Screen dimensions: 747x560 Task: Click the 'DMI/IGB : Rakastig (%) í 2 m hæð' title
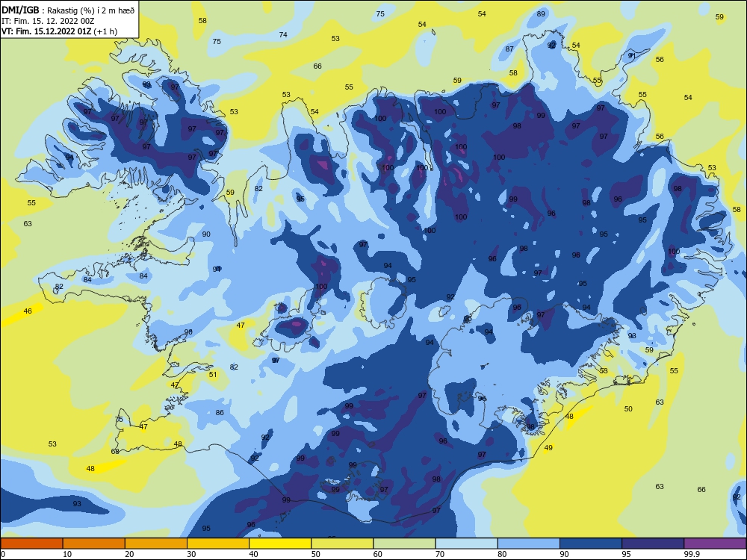68,10
